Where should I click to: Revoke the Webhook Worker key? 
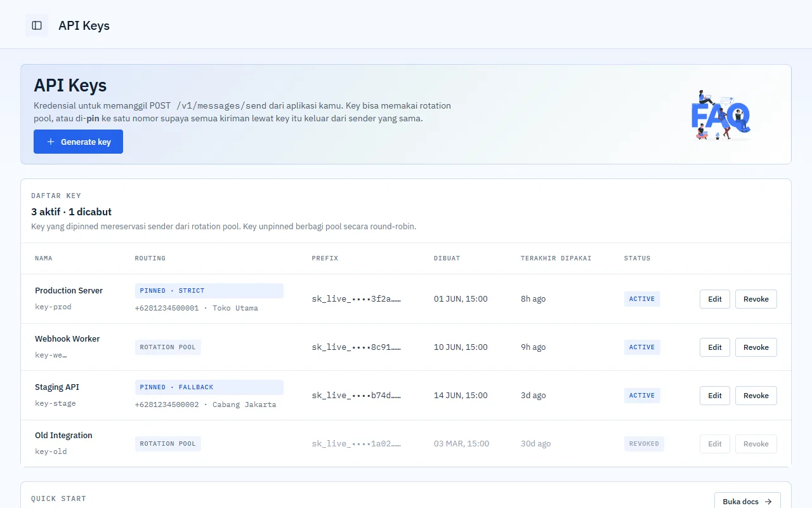pos(756,347)
